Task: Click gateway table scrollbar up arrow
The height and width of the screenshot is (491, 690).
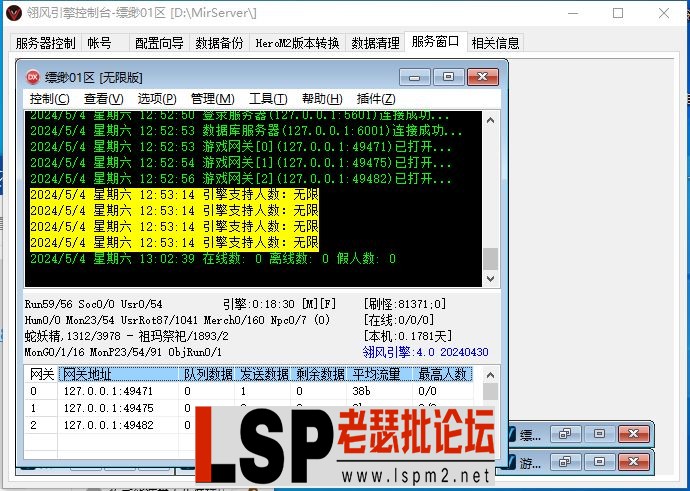Action: pyautogui.click(x=491, y=375)
